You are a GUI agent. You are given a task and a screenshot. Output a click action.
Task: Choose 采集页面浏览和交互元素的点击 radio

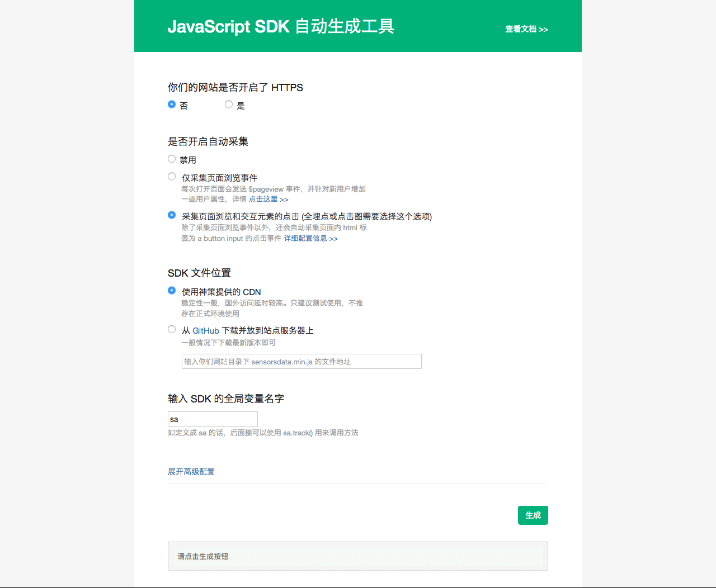pos(172,215)
